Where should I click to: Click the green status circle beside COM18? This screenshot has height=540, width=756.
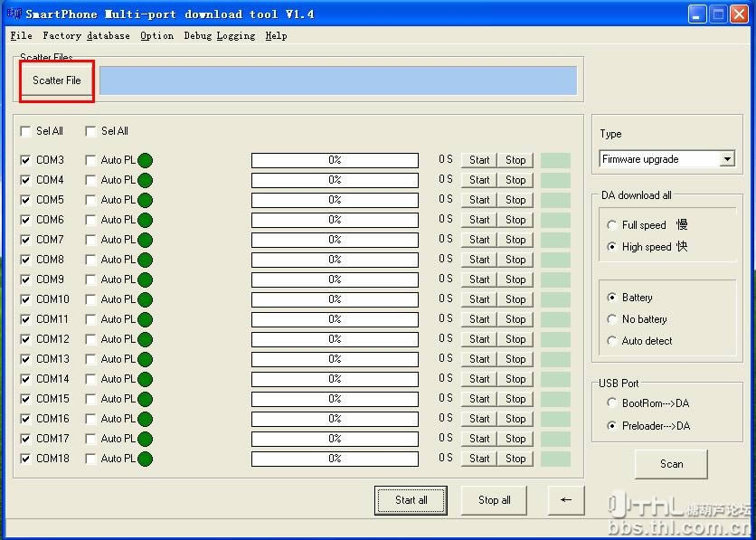point(145,459)
